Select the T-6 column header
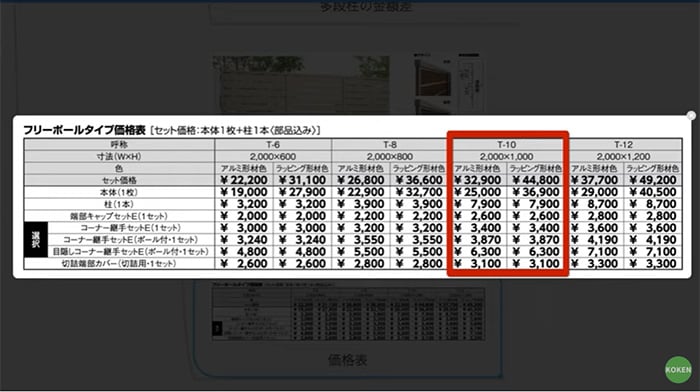This screenshot has width=700, height=392. 273,145
